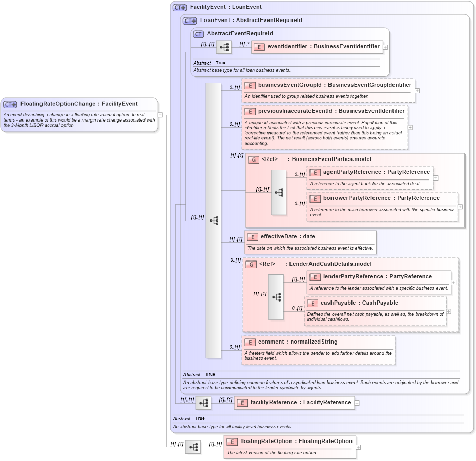Select the effectiveDate element icon

point(252,237)
